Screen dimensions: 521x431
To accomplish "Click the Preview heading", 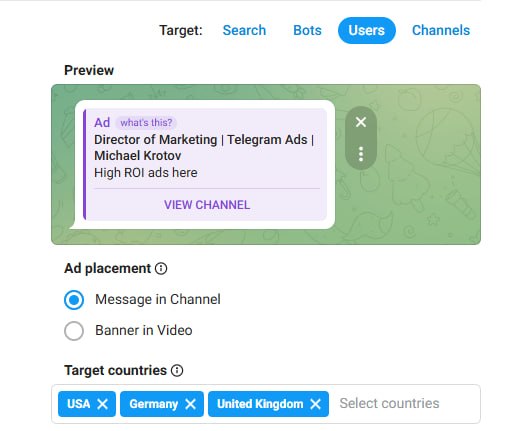I will click(89, 70).
